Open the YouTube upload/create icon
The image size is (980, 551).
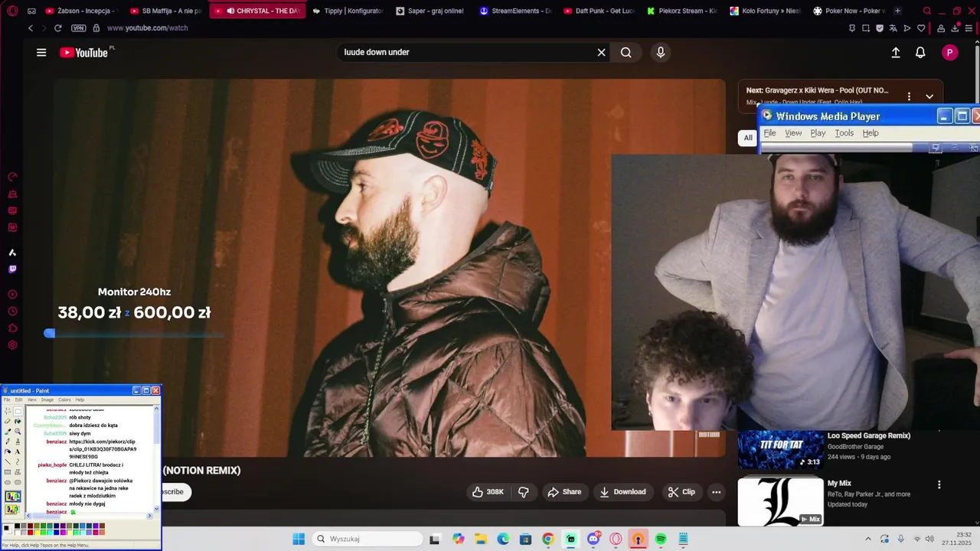point(896,52)
